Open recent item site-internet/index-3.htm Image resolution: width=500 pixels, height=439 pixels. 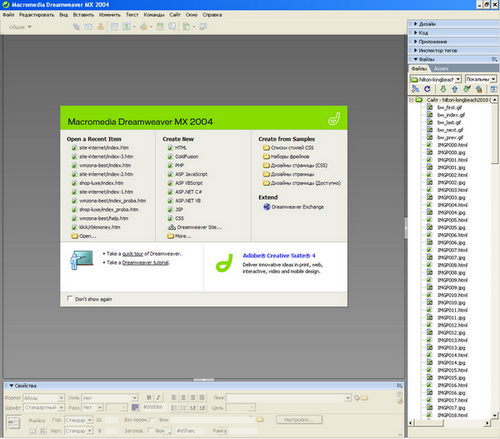pos(106,156)
